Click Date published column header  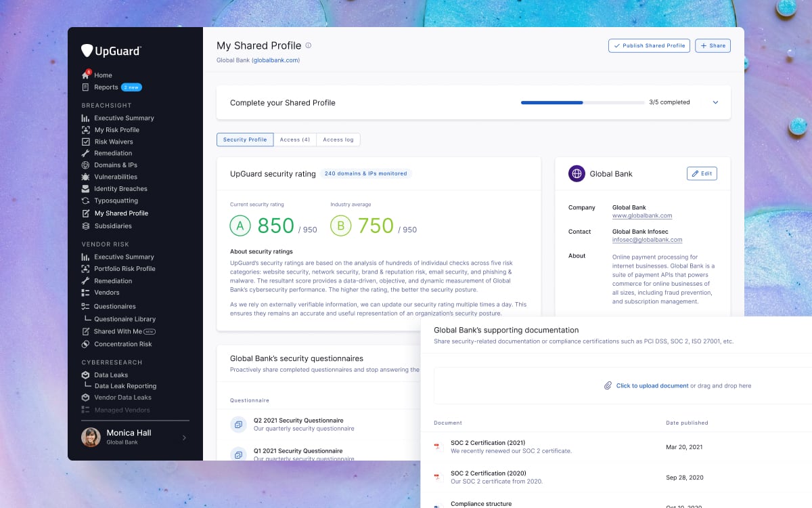tap(687, 423)
